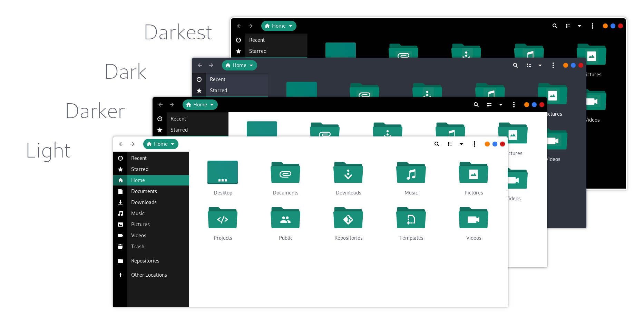Click the Recent clock icon in Light sidebar
The height and width of the screenshot is (324, 644).
click(x=120, y=158)
